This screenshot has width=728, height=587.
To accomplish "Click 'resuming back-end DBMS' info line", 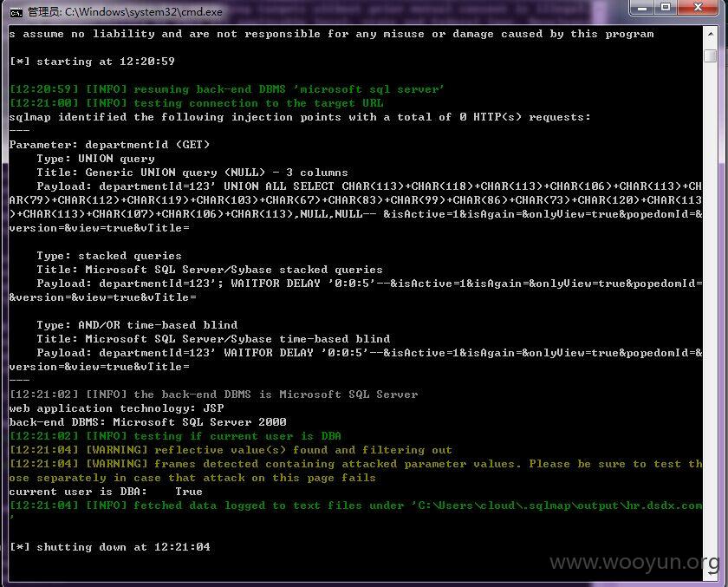I will coord(226,89).
